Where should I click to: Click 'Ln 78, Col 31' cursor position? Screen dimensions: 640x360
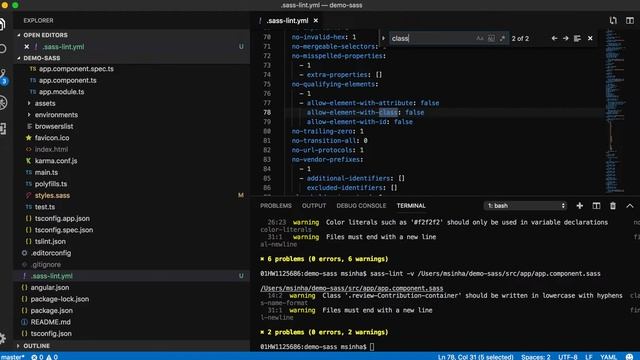(x=476, y=357)
